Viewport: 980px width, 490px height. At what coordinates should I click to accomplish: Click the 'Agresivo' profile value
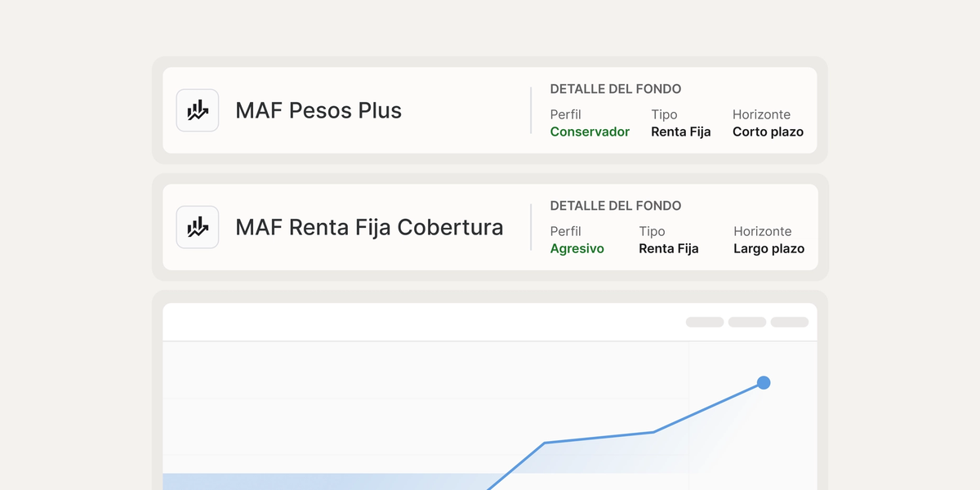click(577, 248)
